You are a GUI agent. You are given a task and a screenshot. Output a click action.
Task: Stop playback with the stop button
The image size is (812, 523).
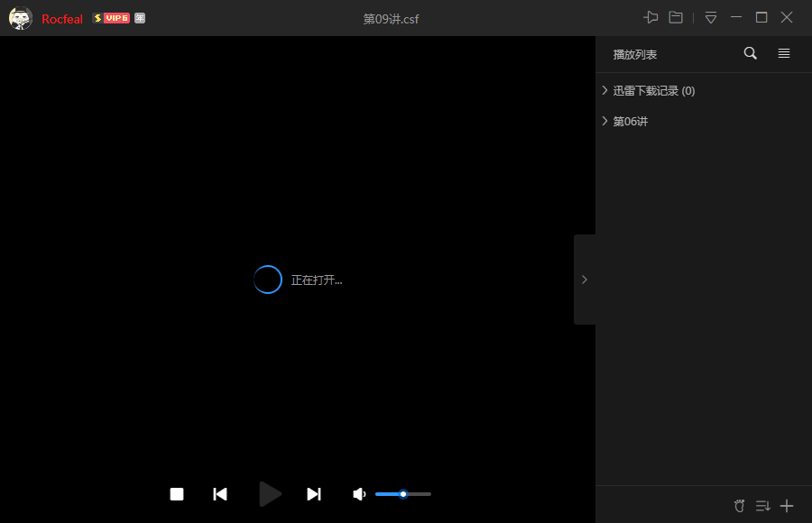(177, 494)
